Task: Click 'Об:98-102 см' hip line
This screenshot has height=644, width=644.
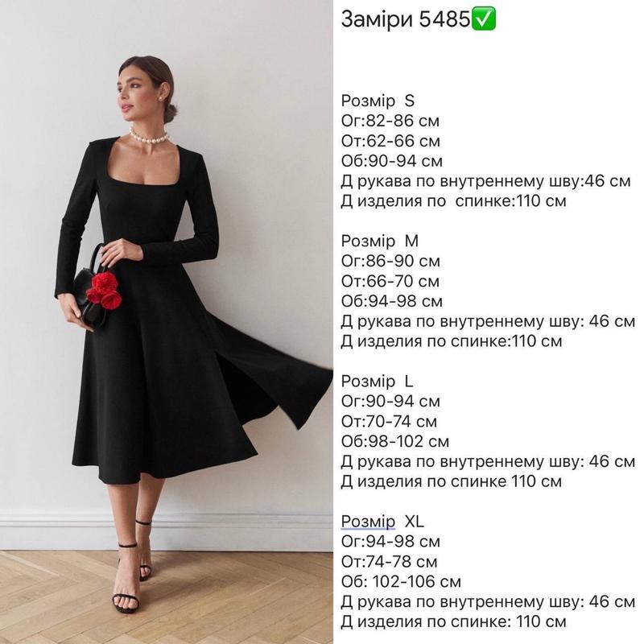Action: (x=395, y=441)
